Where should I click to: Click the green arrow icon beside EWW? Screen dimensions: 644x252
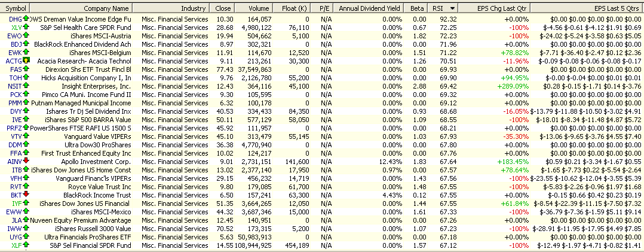[x=26, y=211]
